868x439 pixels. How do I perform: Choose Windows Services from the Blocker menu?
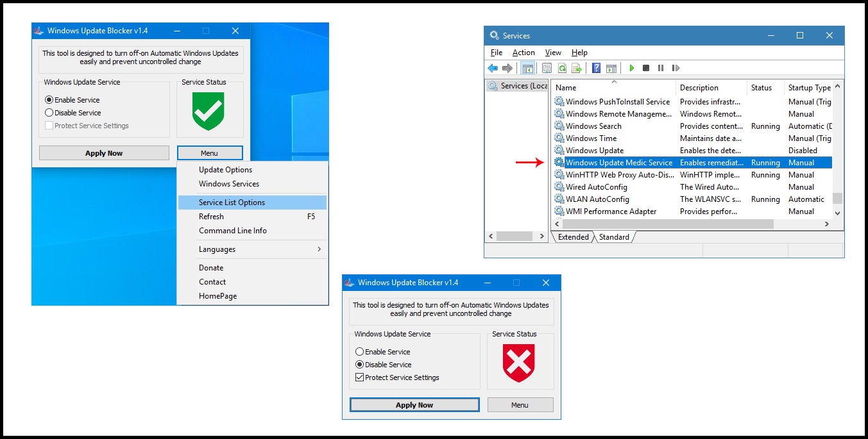pos(253,184)
